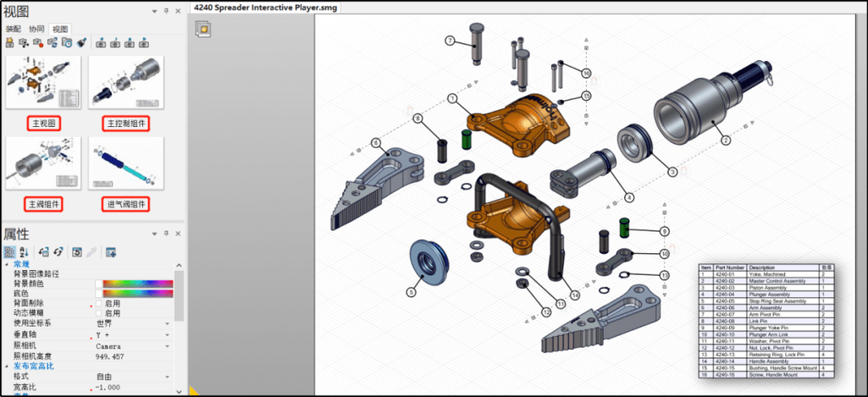Click the properties scrollbar up arrow

179,265
